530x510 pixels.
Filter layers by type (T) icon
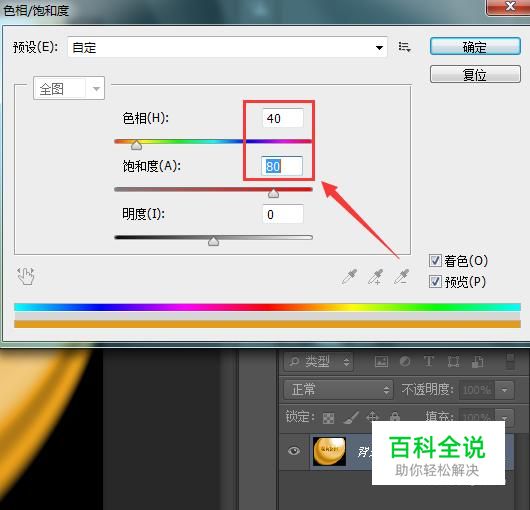click(x=429, y=362)
